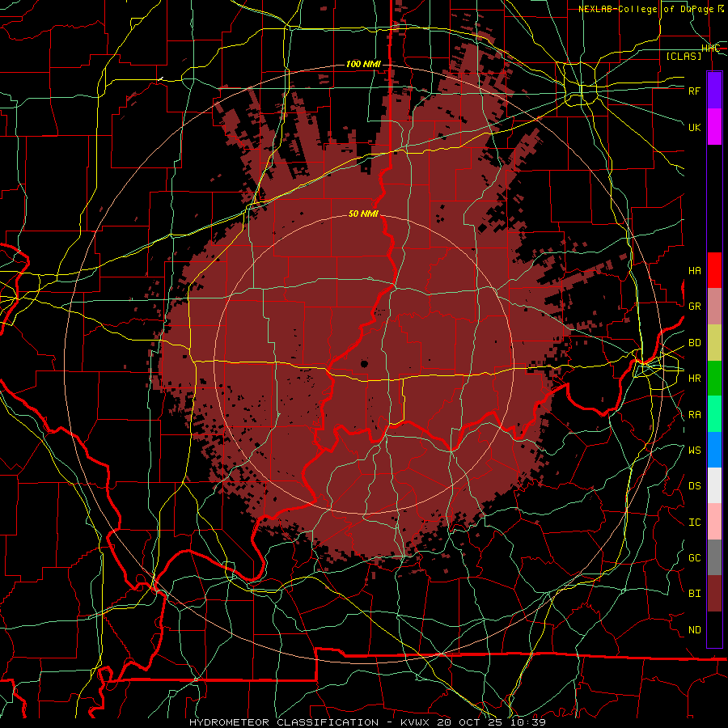The width and height of the screenshot is (728, 728).
Task: Click the brown BI legend color swatch
Action: pyautogui.click(x=714, y=594)
